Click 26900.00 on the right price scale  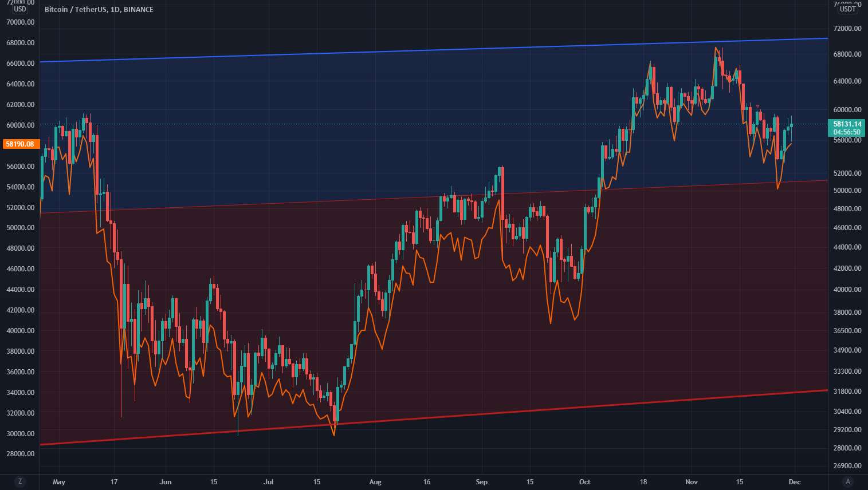[x=847, y=466]
